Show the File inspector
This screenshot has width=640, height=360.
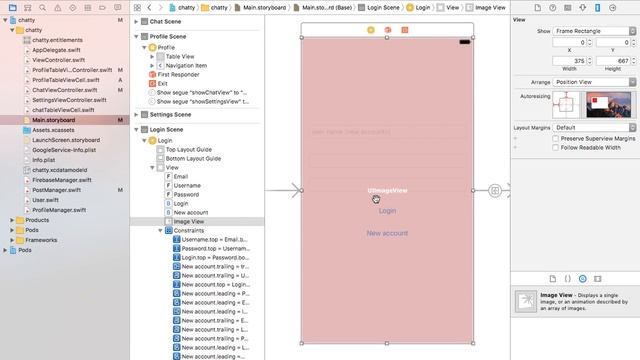tap(538, 7)
